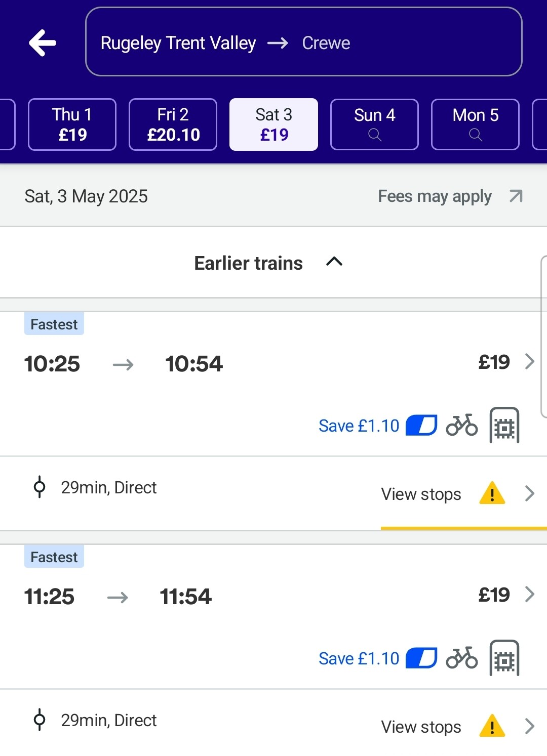Click warning triangle on 11:25 journey

point(492,726)
